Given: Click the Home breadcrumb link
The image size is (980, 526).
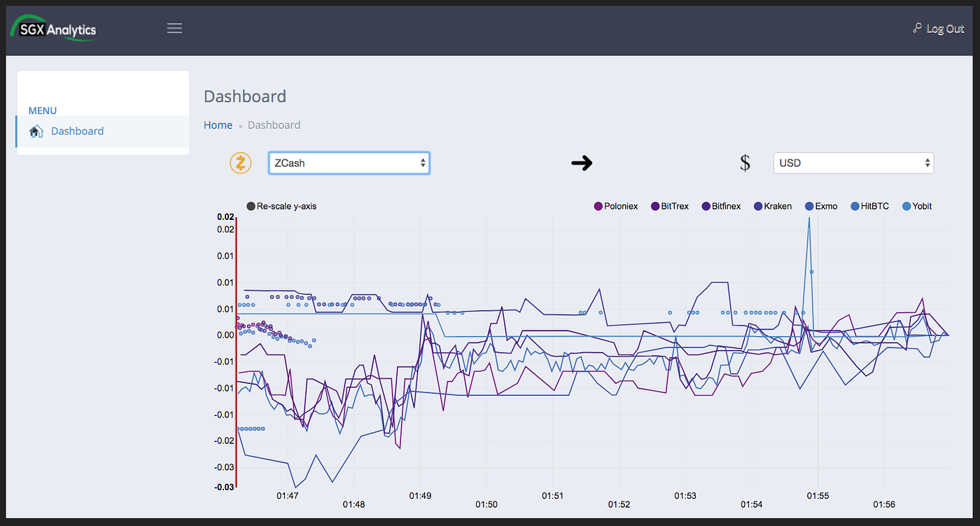Looking at the screenshot, I should pyautogui.click(x=218, y=125).
